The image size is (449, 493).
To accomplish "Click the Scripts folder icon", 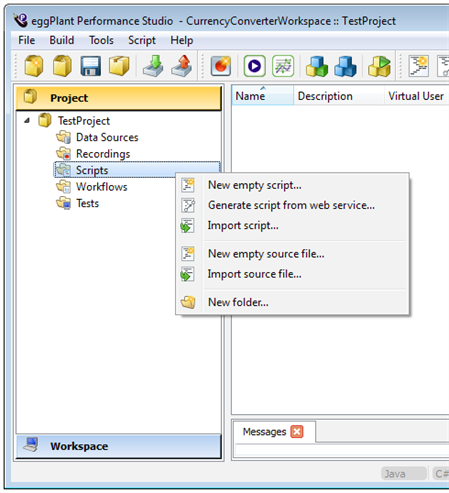I will coord(63,170).
